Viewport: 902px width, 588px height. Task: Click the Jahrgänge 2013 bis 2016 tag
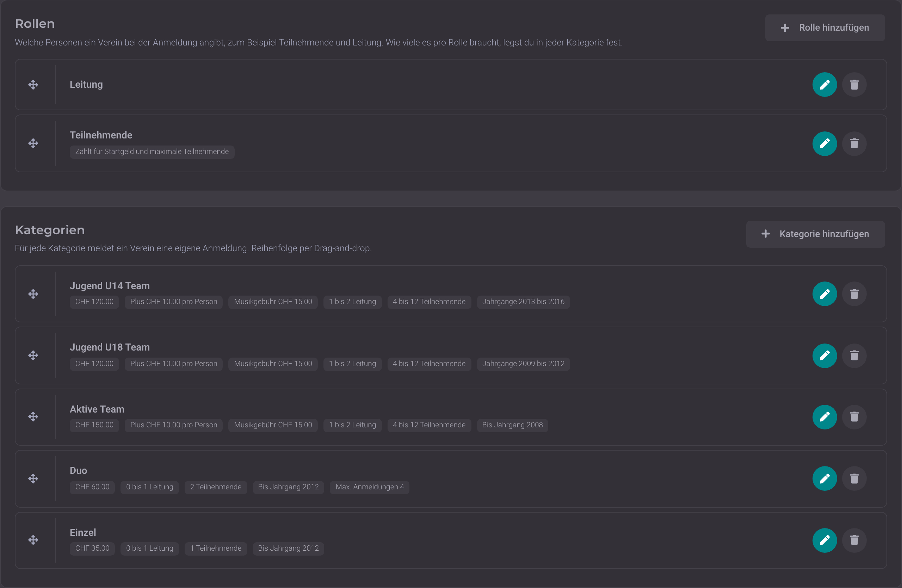pos(523,302)
